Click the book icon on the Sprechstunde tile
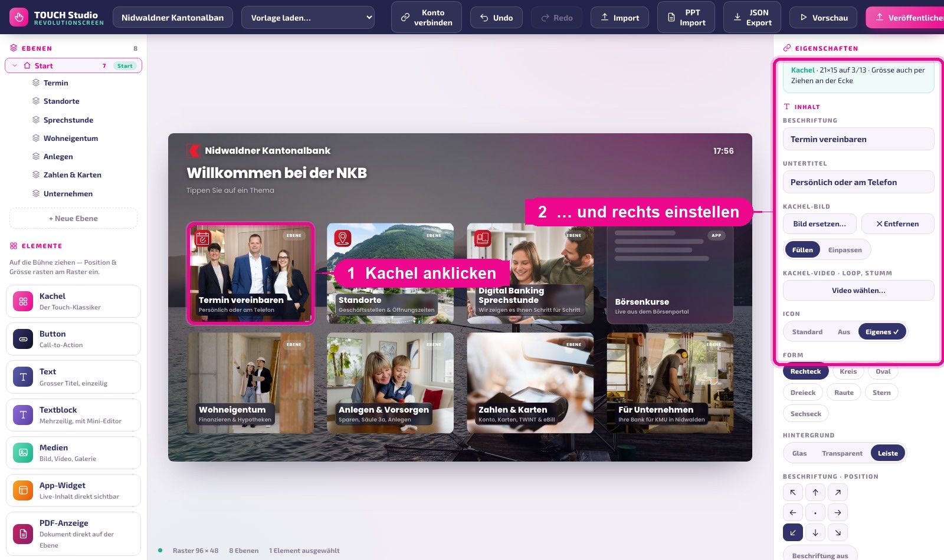Viewport: 944px width, 560px height. pyautogui.click(x=483, y=238)
